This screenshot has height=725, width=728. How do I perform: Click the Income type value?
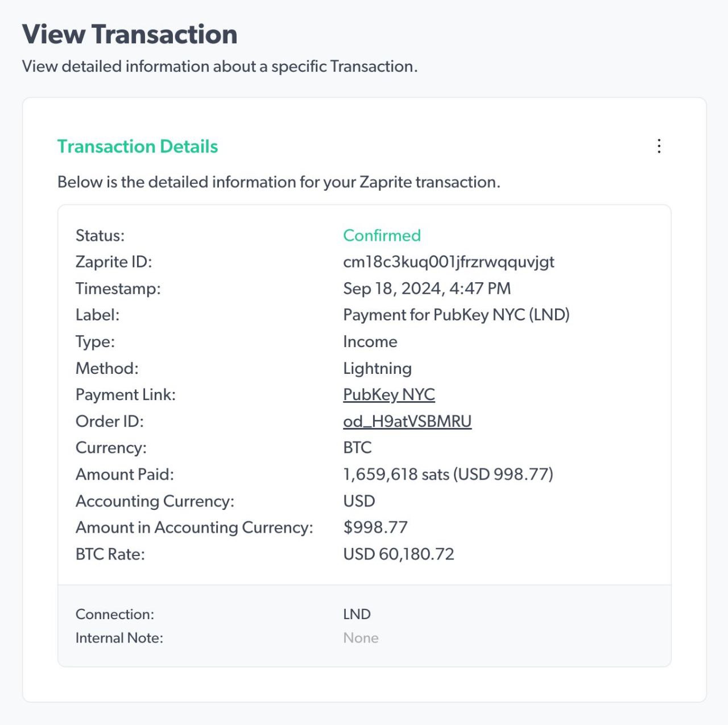tap(370, 341)
